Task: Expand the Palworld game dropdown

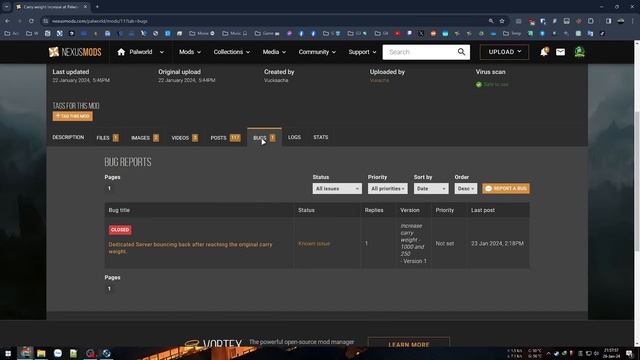Action: 162,52
